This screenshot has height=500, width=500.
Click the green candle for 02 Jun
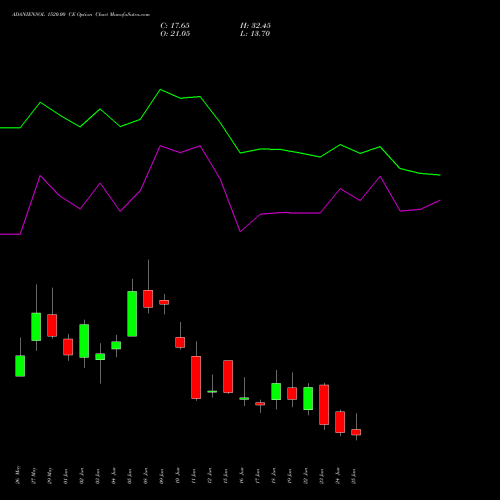coord(84,341)
